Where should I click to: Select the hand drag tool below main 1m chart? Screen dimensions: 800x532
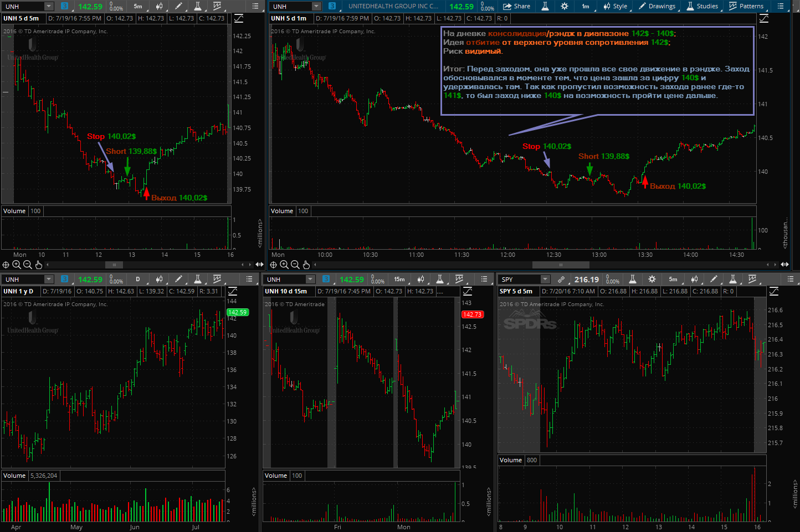(306, 265)
